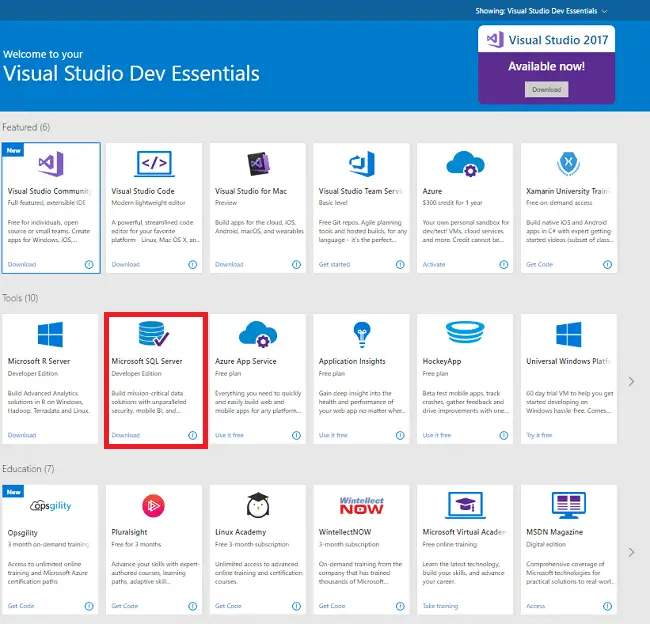Expand Education row with right chevron
This screenshot has height=624, width=650.
click(631, 552)
